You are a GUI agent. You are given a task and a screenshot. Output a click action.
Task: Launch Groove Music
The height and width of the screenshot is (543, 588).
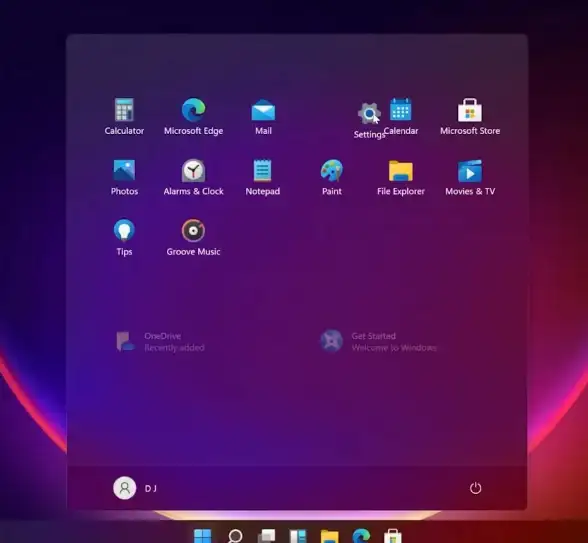click(194, 237)
